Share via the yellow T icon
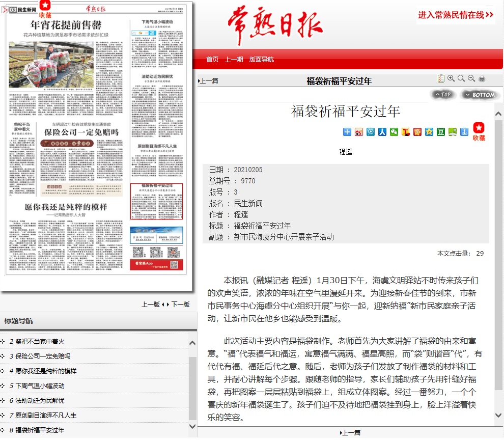 pos(406,132)
